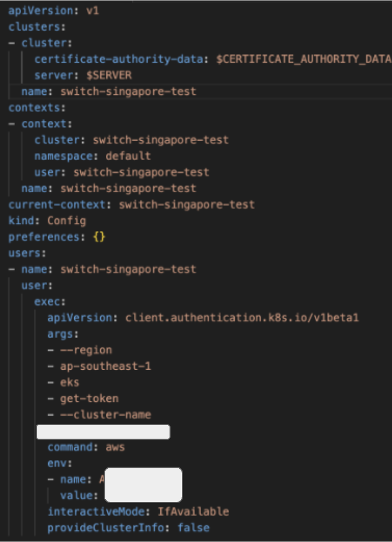Click the command aws value

click(115, 447)
